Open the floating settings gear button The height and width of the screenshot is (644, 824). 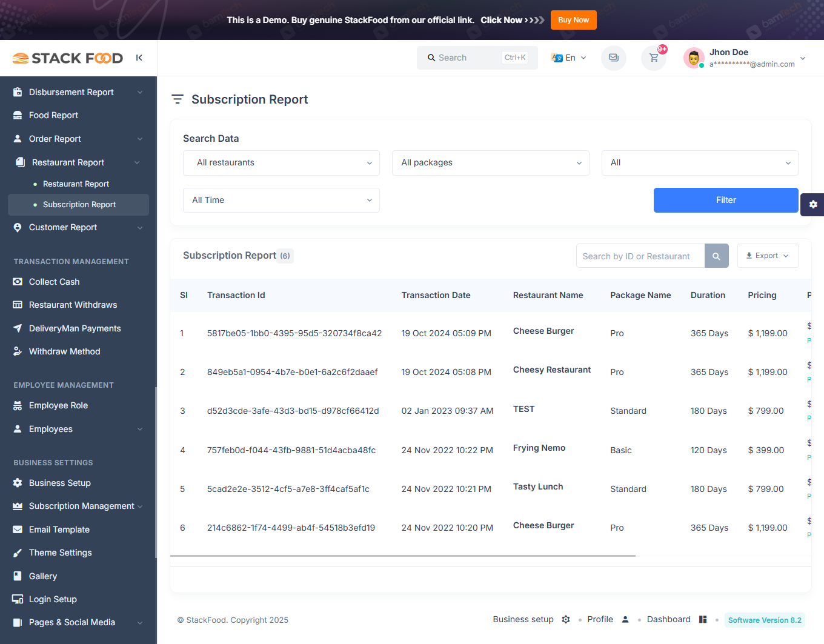pyautogui.click(x=812, y=204)
